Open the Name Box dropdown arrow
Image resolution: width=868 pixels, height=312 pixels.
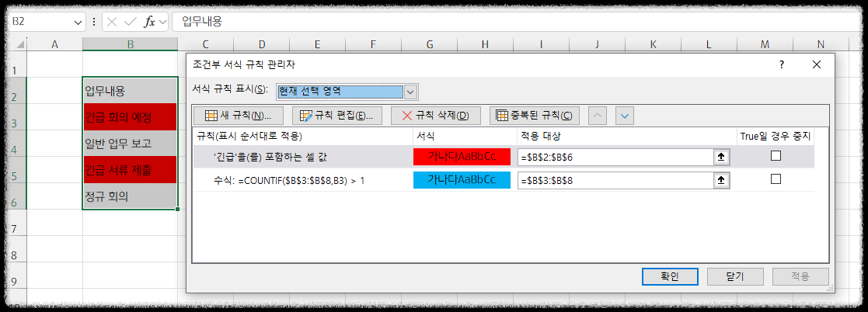coord(77,22)
